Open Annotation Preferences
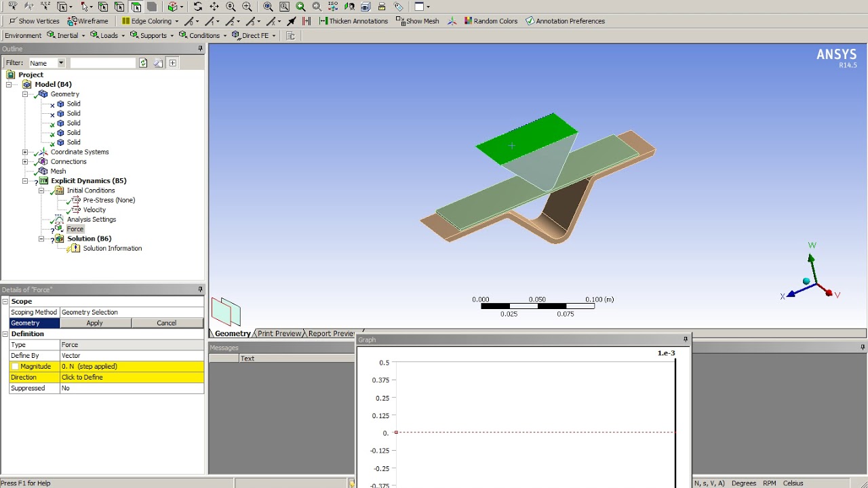Viewport: 868px width, 488px height. [565, 21]
